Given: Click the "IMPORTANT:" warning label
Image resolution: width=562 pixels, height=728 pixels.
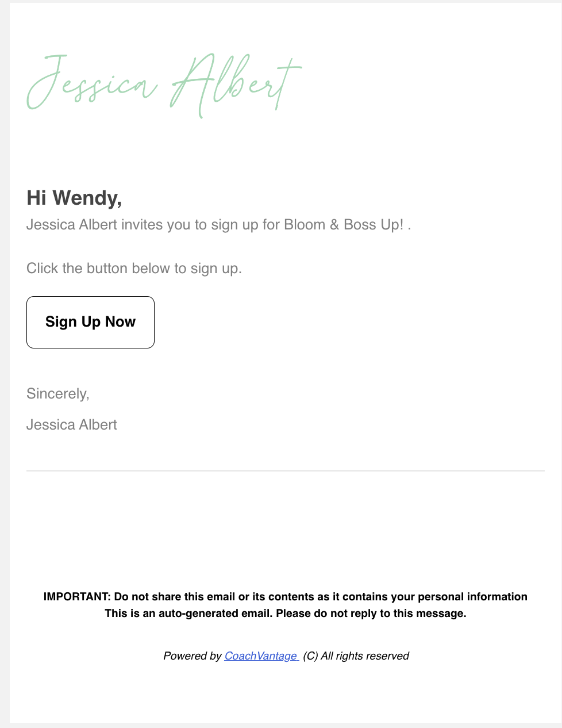Looking at the screenshot, I should pyautogui.click(x=77, y=596).
